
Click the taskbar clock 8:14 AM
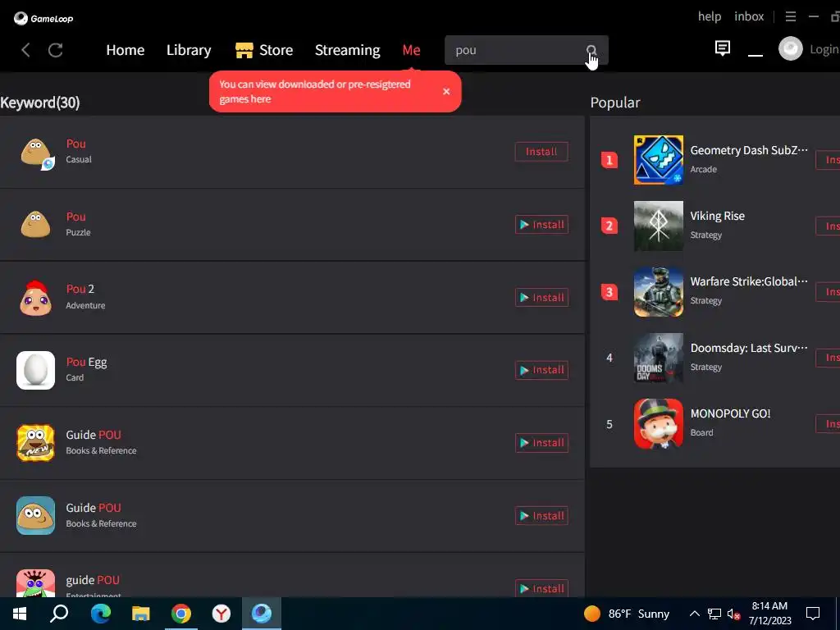click(x=769, y=614)
